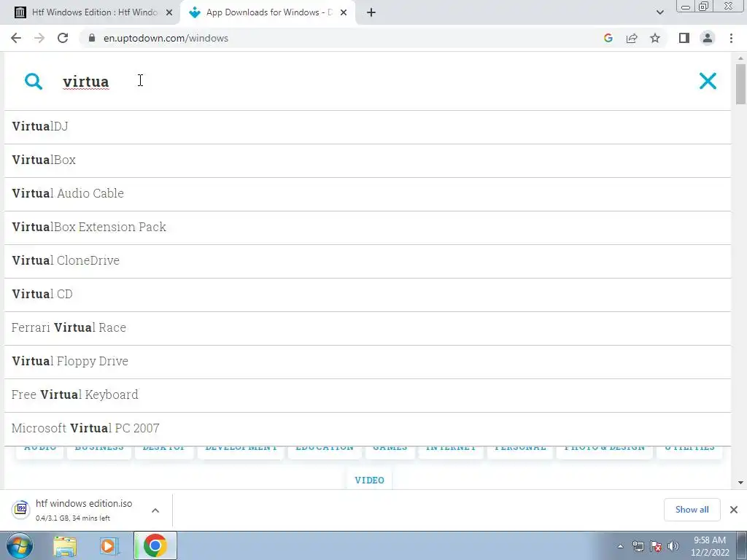
Task: Click the page vertical scrollbar thumb
Action: coord(740,84)
